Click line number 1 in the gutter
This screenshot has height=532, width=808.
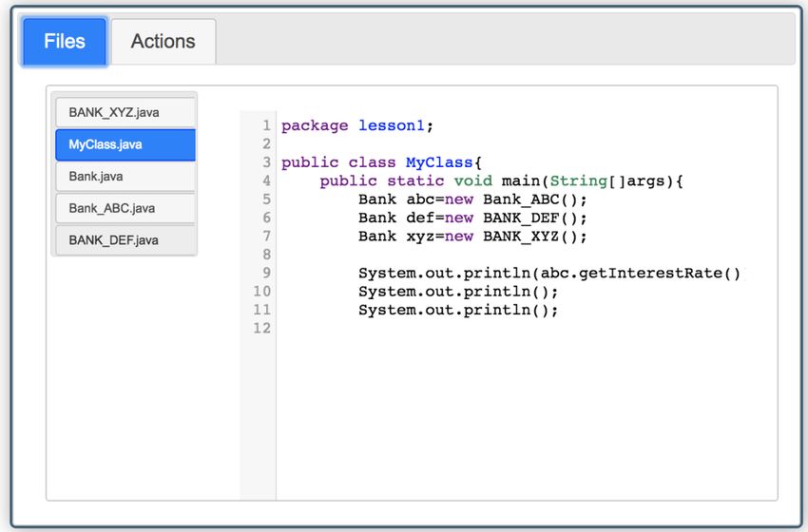click(x=266, y=125)
